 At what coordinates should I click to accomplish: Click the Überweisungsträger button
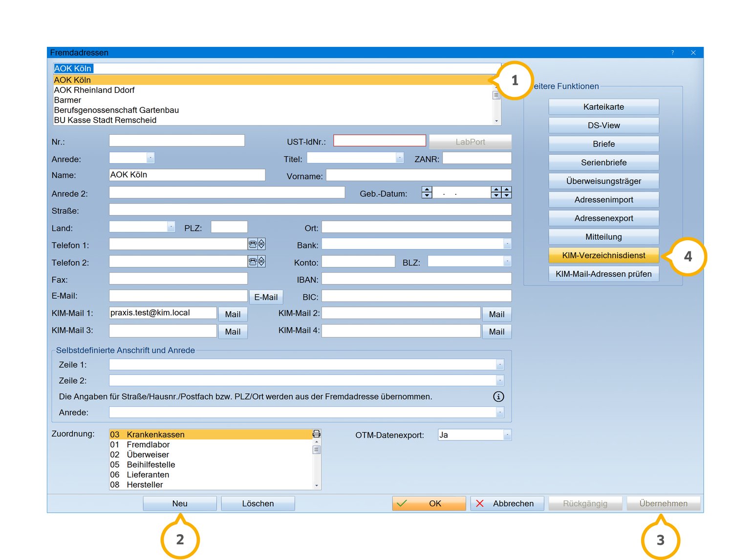603,181
